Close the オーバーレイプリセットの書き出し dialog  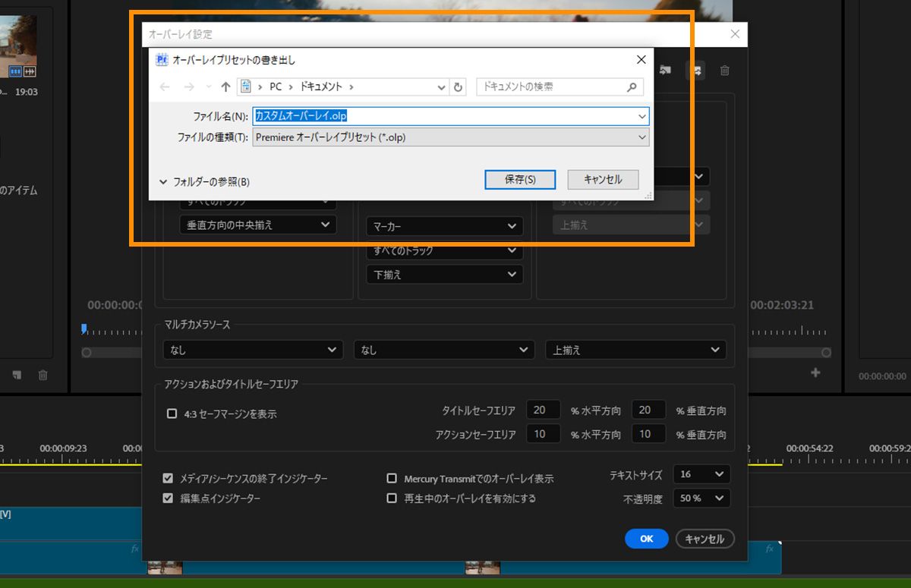[x=641, y=59]
